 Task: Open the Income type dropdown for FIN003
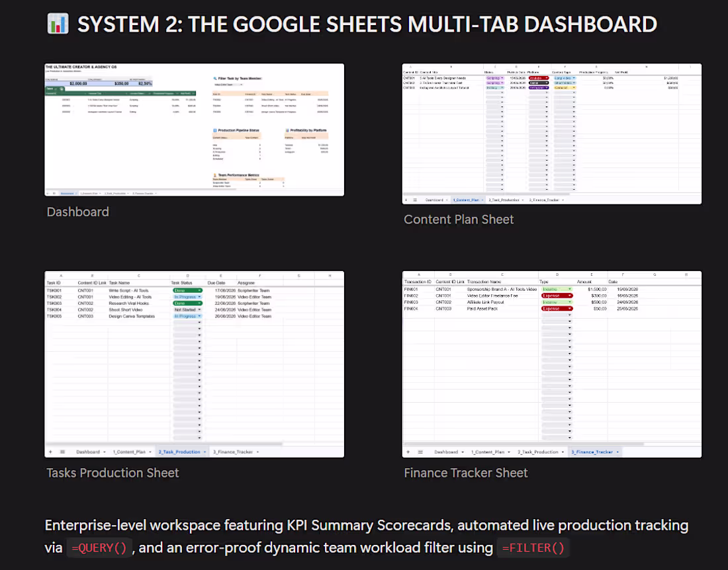point(557,302)
